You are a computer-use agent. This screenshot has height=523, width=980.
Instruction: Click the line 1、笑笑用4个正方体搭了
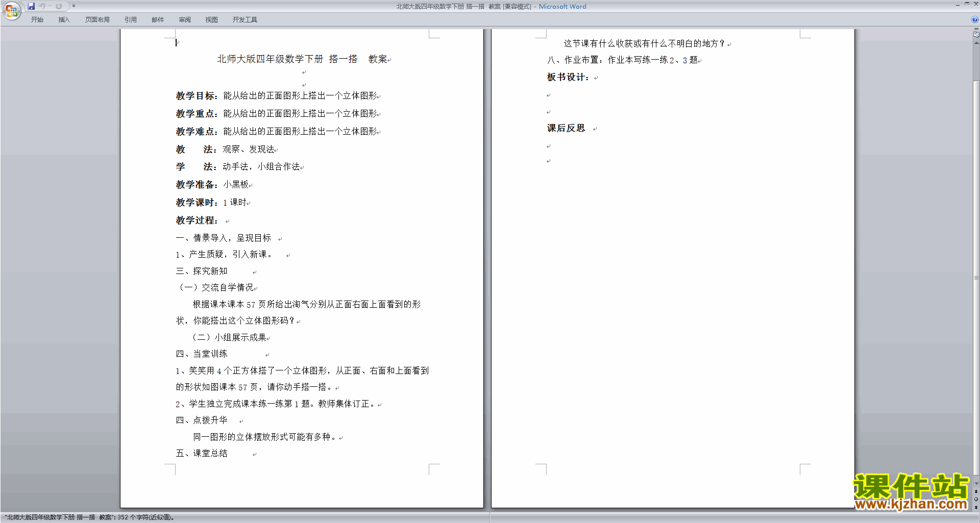pyautogui.click(x=302, y=371)
